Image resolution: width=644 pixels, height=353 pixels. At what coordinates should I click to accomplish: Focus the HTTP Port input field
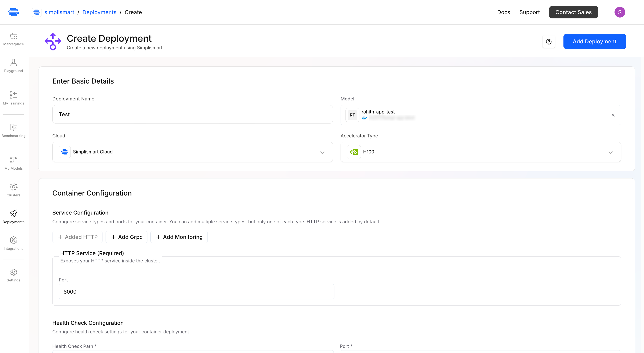coord(196,291)
